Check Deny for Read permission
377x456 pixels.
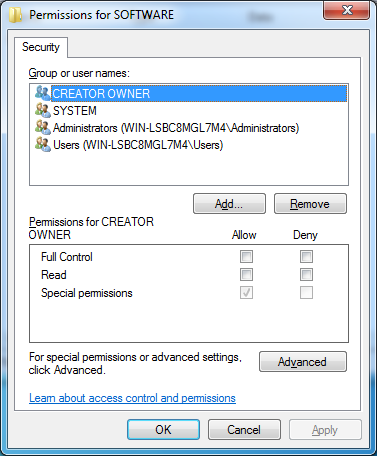(306, 275)
